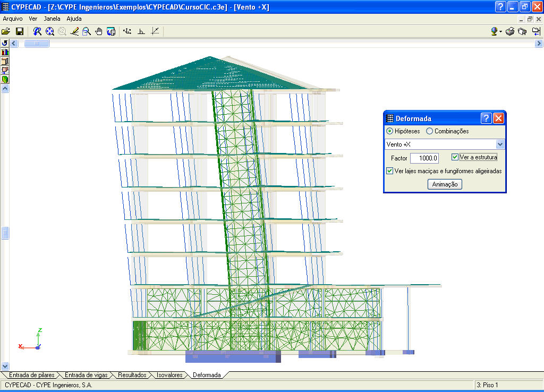Select the Hipóteses radio button
This screenshot has height=392, width=544.
pyautogui.click(x=390, y=131)
